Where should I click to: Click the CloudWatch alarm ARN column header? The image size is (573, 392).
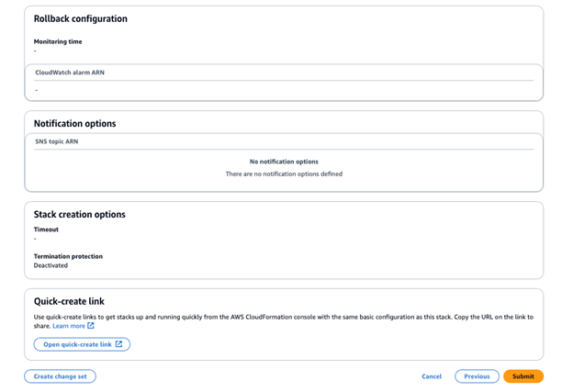70,72
